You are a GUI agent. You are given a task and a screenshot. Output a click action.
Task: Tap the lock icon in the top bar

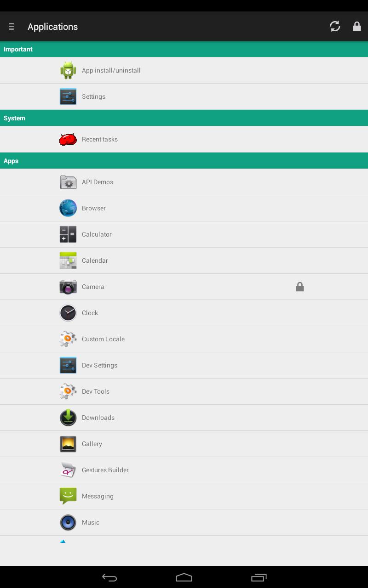click(357, 26)
